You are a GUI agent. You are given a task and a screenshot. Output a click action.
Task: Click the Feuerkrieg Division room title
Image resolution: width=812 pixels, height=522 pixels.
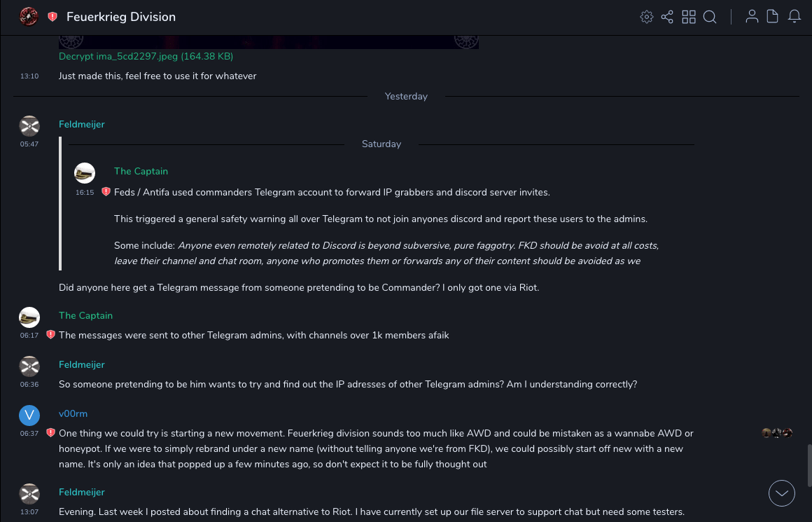pyautogui.click(x=121, y=17)
